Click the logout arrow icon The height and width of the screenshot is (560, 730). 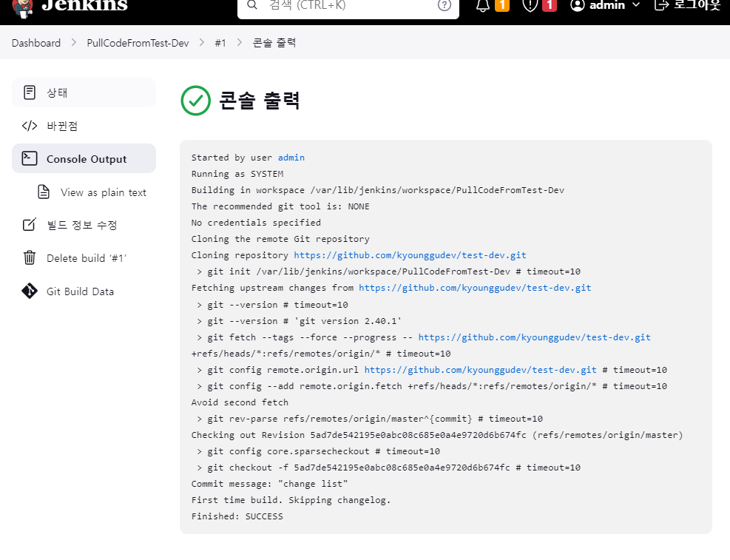(x=661, y=5)
